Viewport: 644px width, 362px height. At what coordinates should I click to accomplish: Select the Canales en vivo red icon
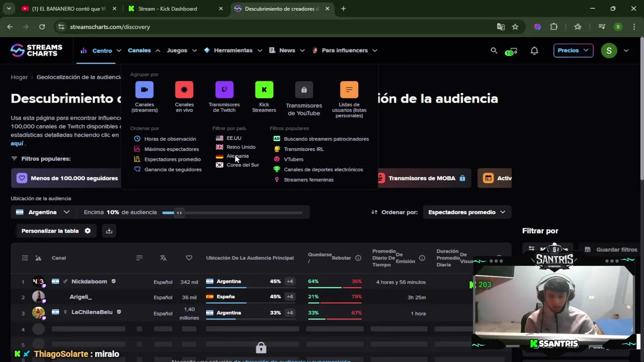pos(184,89)
